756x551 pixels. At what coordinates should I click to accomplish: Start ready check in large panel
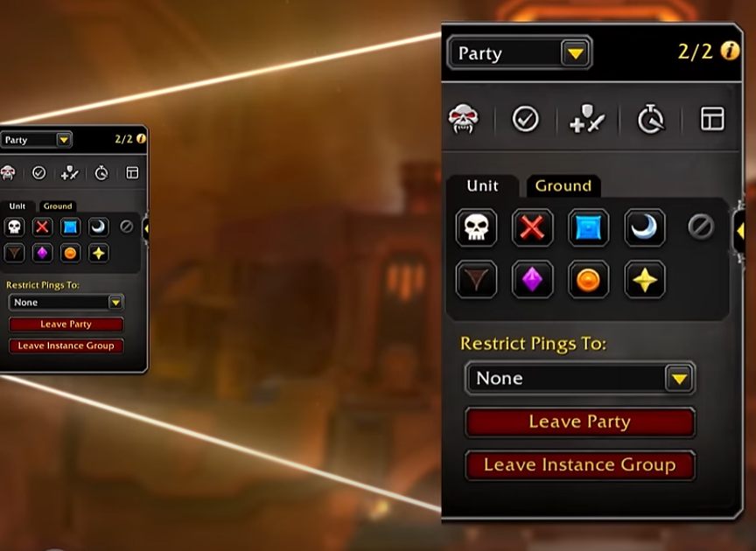525,119
